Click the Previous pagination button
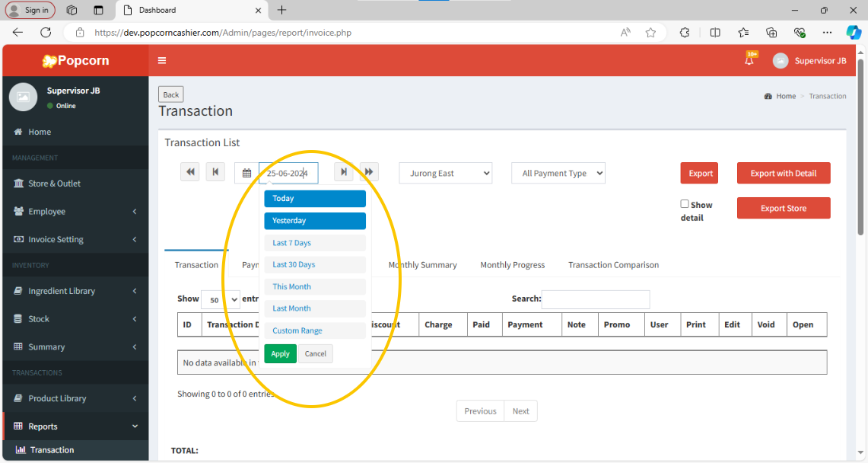 pos(480,411)
